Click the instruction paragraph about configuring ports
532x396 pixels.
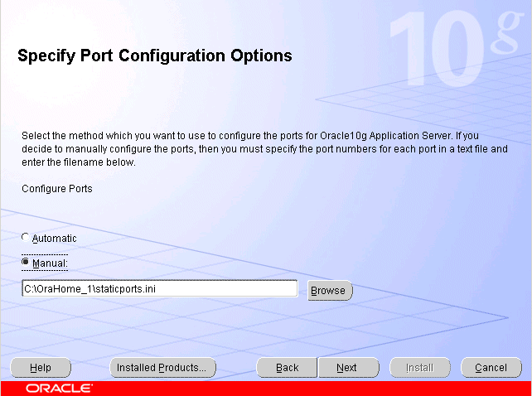coord(264,149)
